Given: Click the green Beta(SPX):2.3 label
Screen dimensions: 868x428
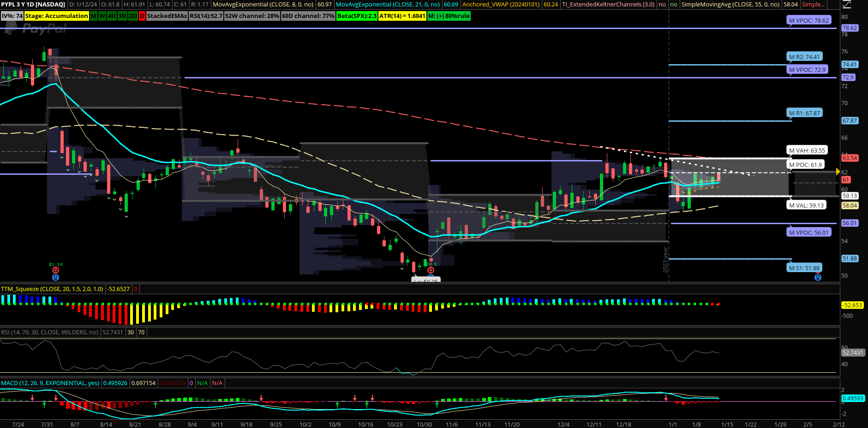Looking at the screenshot, I should pyautogui.click(x=357, y=16).
